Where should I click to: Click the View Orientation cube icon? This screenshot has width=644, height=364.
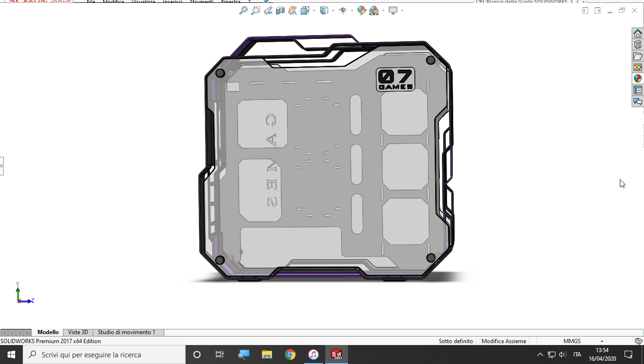click(x=304, y=10)
